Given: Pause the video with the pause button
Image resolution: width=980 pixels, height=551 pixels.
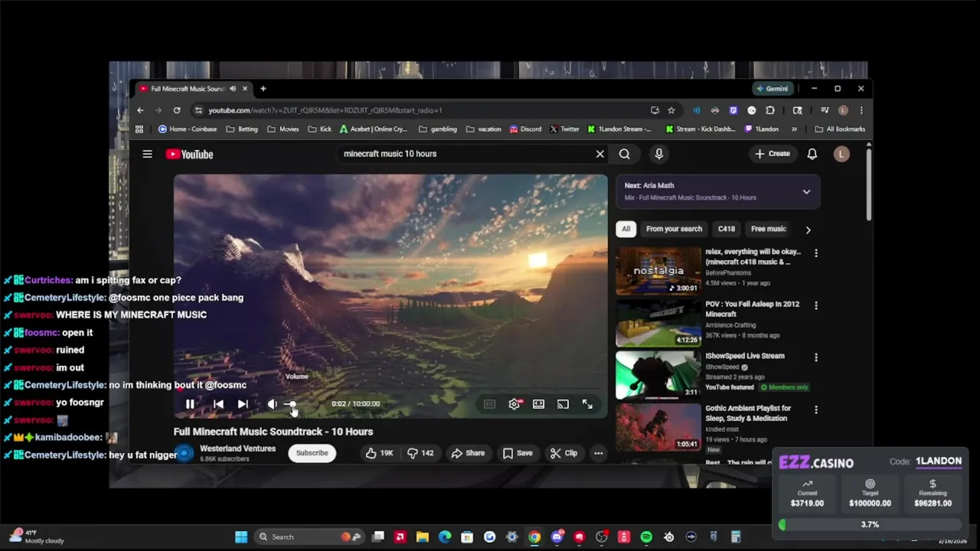Looking at the screenshot, I should (190, 404).
